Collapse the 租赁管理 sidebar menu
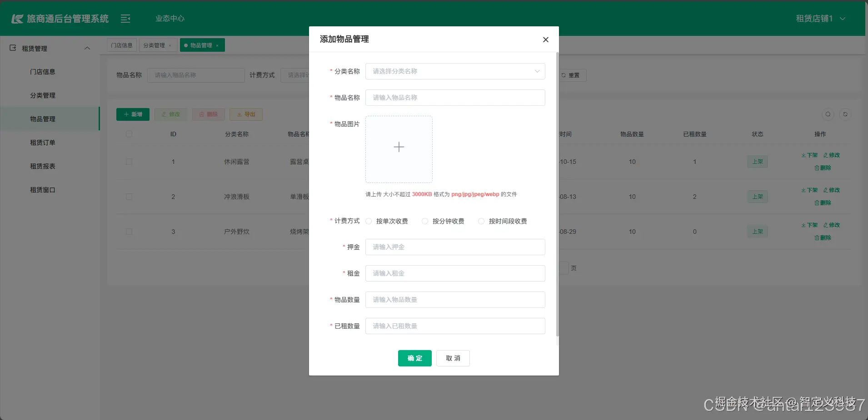Viewport: 868px width, 420px height. (x=50, y=48)
